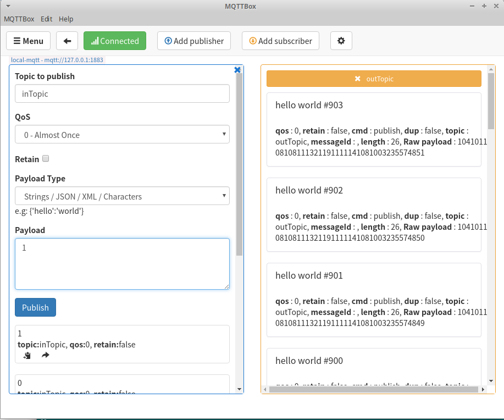Image resolution: width=504 pixels, height=420 pixels.
Task: Click subscriber panel scroll up arrow
Action: [491, 69]
